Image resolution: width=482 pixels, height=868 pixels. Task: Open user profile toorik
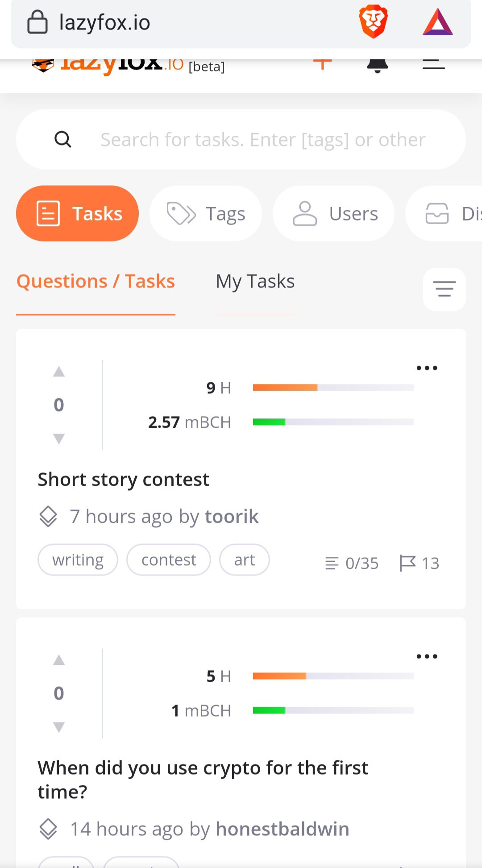232,517
